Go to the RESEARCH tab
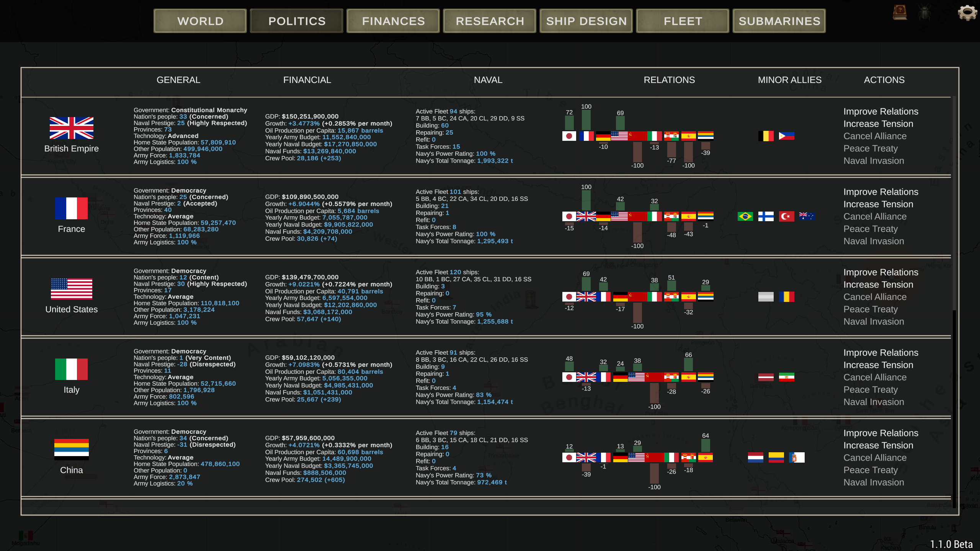 tap(490, 21)
